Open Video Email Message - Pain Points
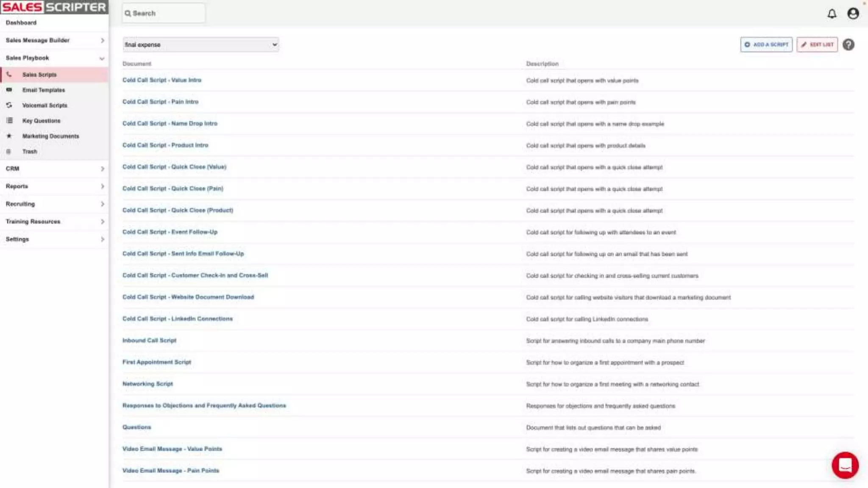Viewport: 868px width, 488px height. (171, 470)
